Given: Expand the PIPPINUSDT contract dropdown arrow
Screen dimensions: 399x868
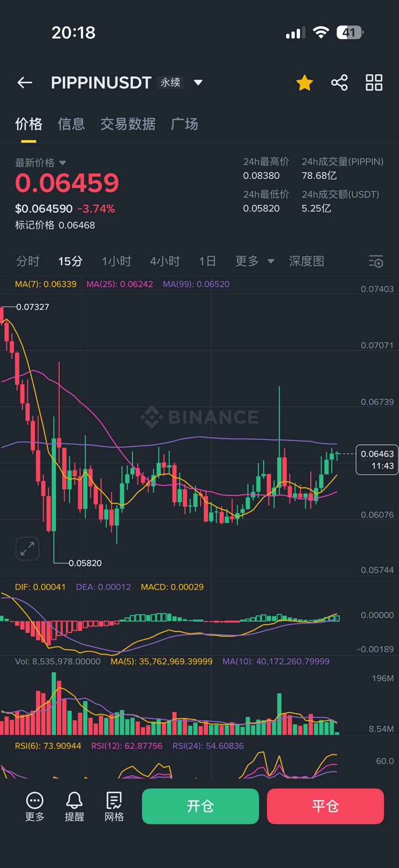Looking at the screenshot, I should click(198, 82).
